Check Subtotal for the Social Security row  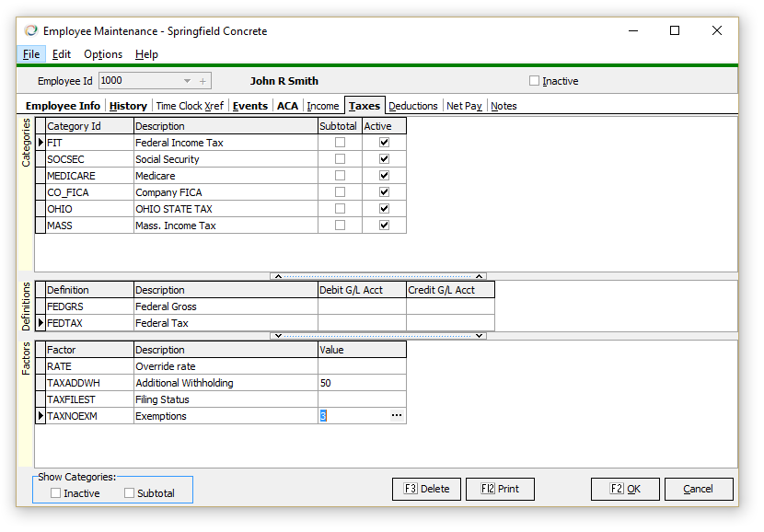point(340,159)
